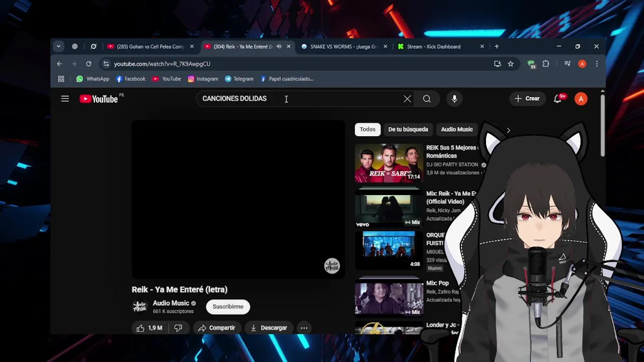Open the Chrome three-dot menu
This screenshot has height=362, width=644.
click(x=597, y=64)
